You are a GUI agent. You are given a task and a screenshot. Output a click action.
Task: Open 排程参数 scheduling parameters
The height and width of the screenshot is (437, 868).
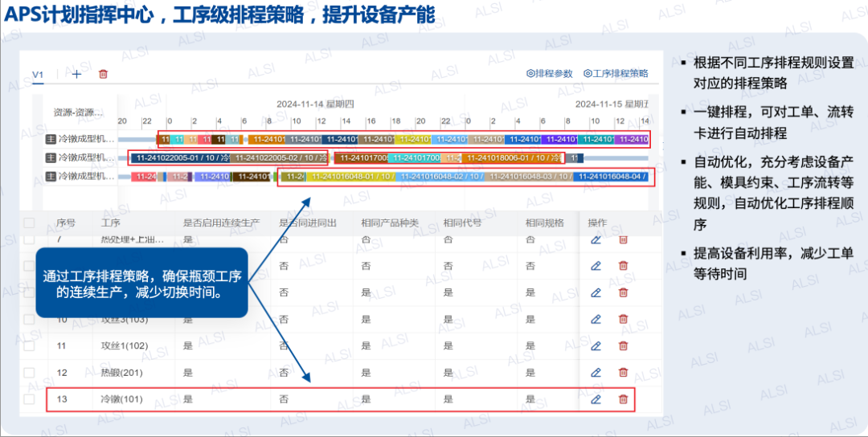550,73
